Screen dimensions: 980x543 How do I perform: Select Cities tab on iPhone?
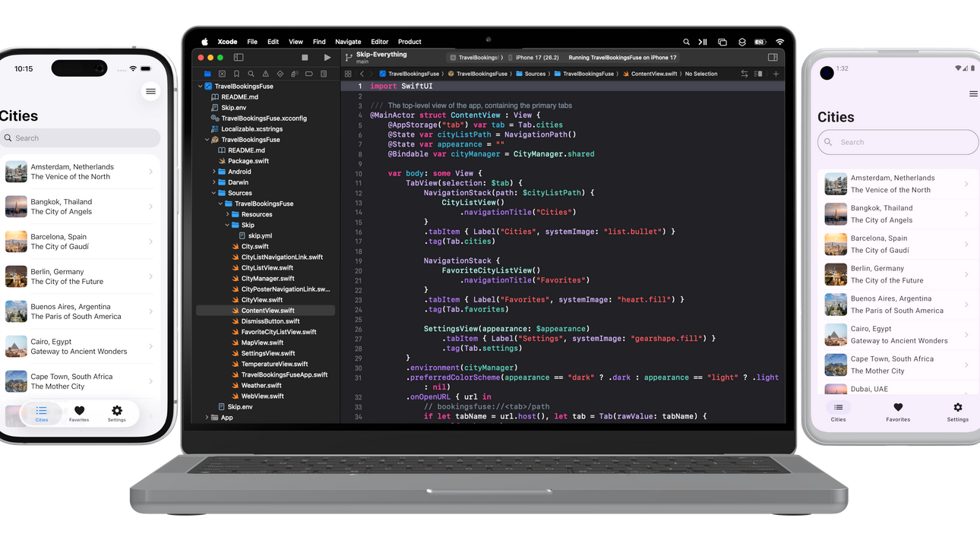[x=42, y=414]
